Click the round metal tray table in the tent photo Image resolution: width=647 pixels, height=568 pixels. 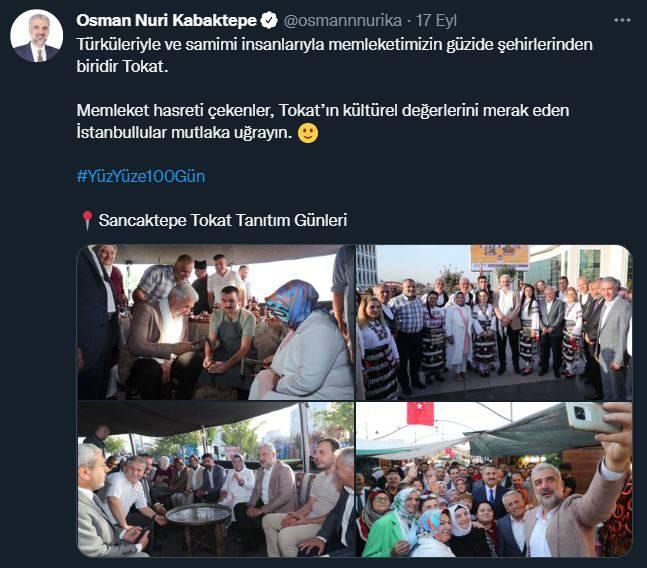[198, 514]
